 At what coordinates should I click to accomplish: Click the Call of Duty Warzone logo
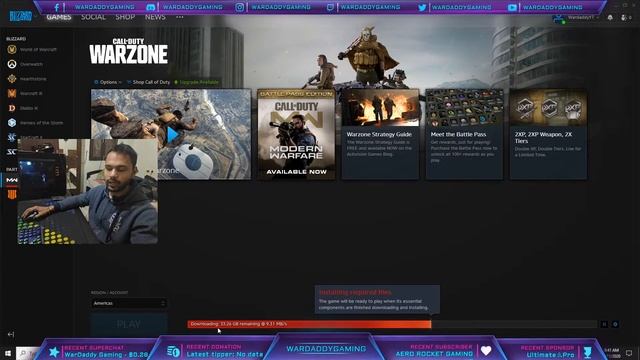[x=129, y=51]
